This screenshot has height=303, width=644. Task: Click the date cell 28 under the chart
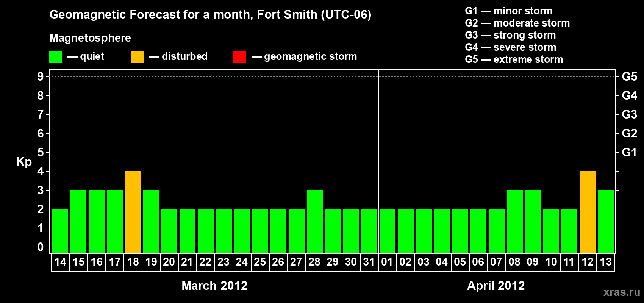tap(315, 262)
